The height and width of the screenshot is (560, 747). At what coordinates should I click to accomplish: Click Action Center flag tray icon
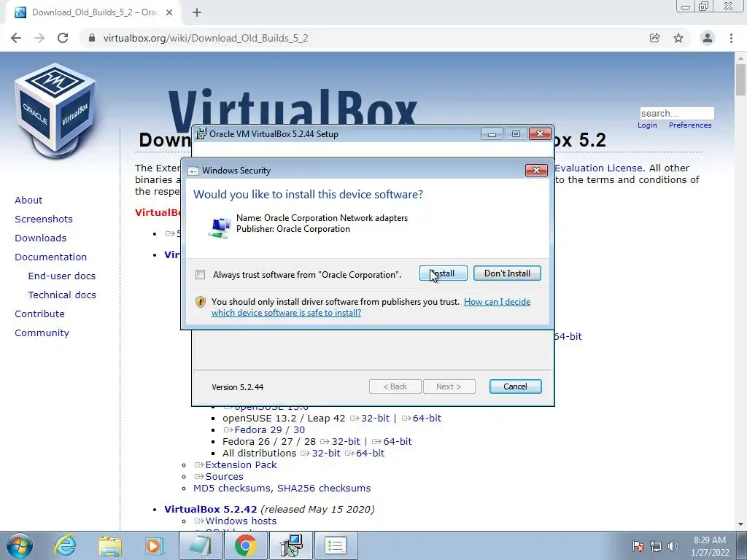coord(638,546)
